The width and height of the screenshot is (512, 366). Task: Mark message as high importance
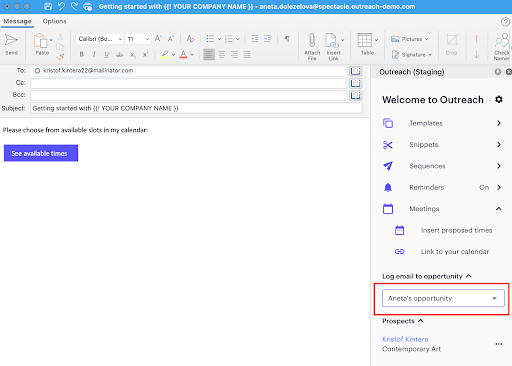(476, 39)
